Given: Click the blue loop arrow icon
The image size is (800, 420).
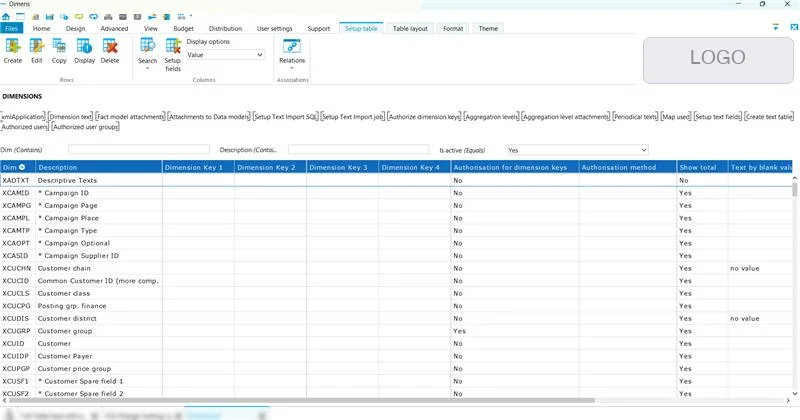Looking at the screenshot, I should (93, 17).
